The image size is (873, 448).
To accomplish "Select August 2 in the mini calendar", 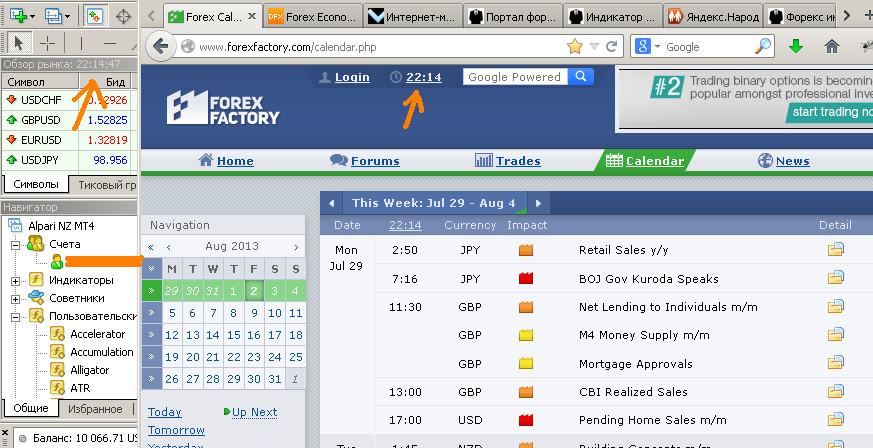I will (254, 291).
